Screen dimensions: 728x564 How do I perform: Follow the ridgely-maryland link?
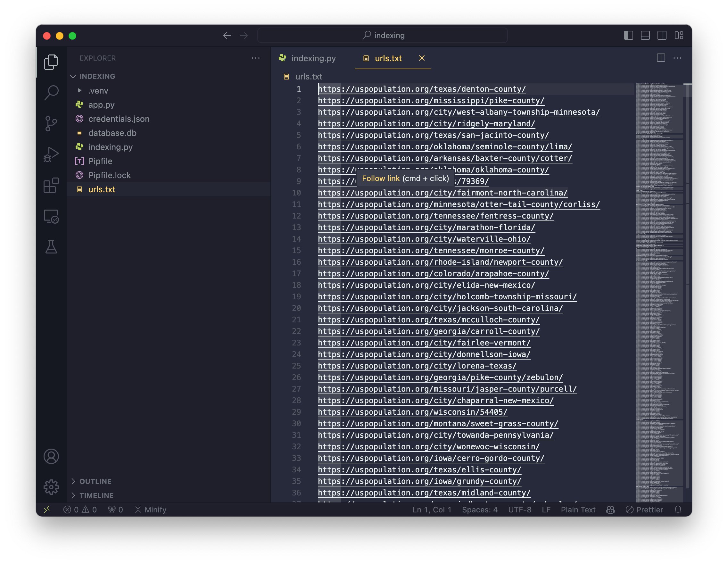click(426, 124)
